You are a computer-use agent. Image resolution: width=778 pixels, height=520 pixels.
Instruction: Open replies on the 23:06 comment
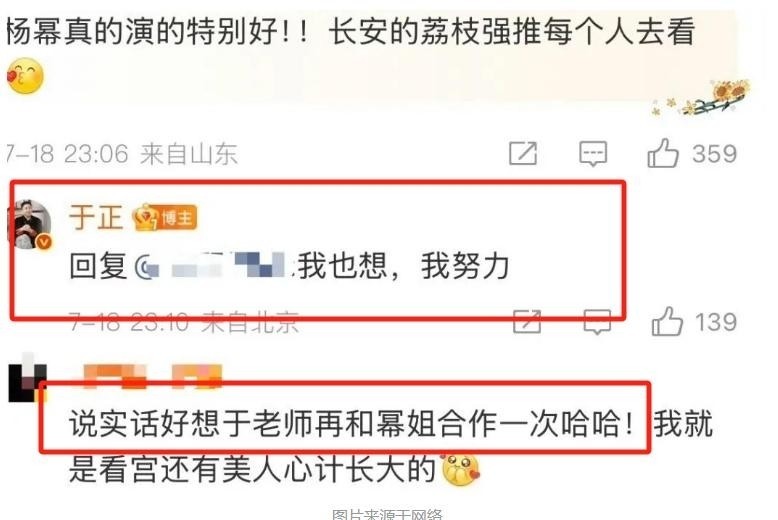coord(593,153)
